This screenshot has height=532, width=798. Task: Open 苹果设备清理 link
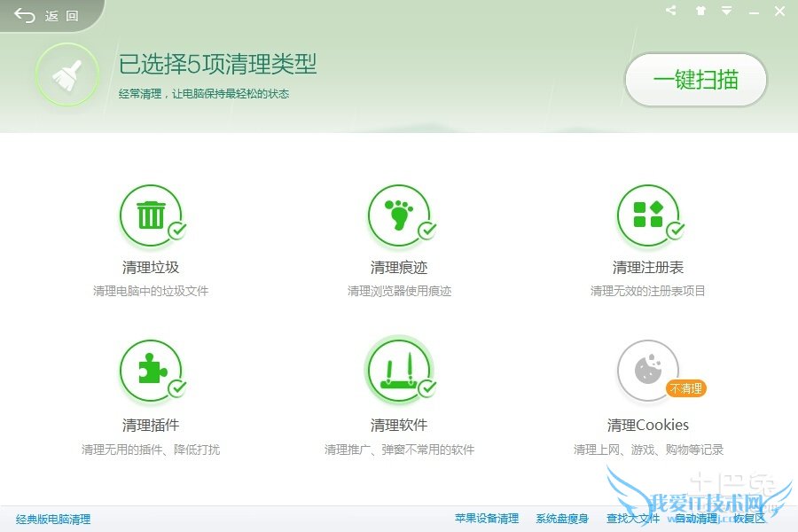(x=487, y=519)
